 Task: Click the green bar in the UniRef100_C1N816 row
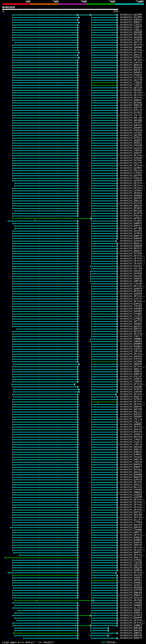104,83
